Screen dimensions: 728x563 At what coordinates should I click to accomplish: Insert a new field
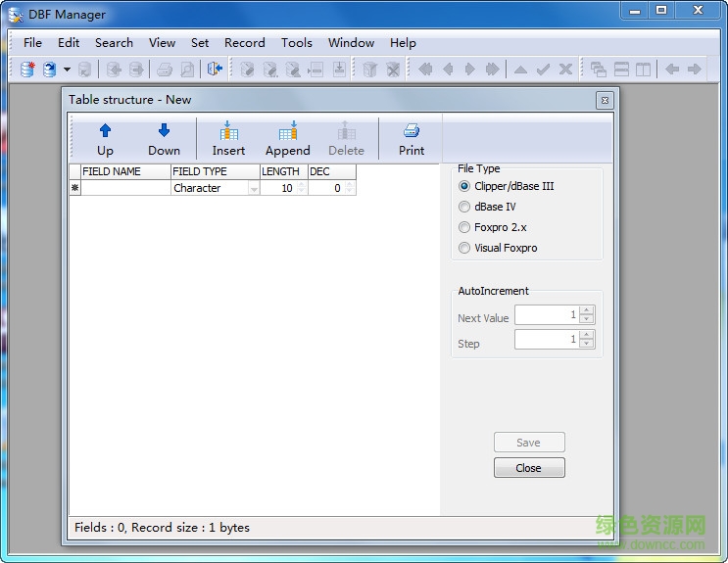click(x=228, y=140)
